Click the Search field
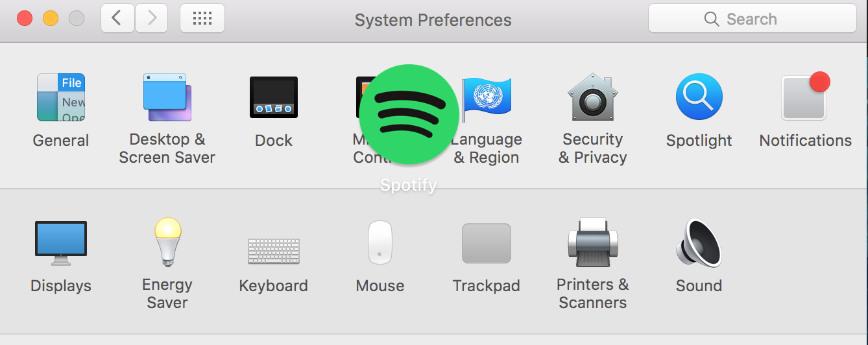 753,19
